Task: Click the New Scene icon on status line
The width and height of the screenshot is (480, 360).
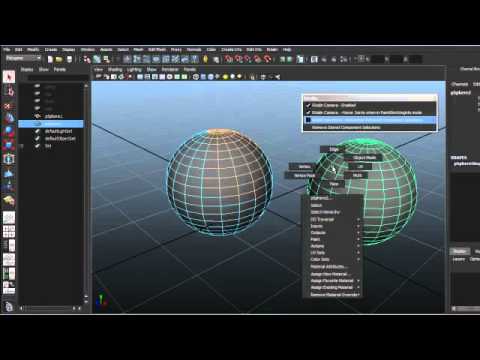Action: click(50, 59)
